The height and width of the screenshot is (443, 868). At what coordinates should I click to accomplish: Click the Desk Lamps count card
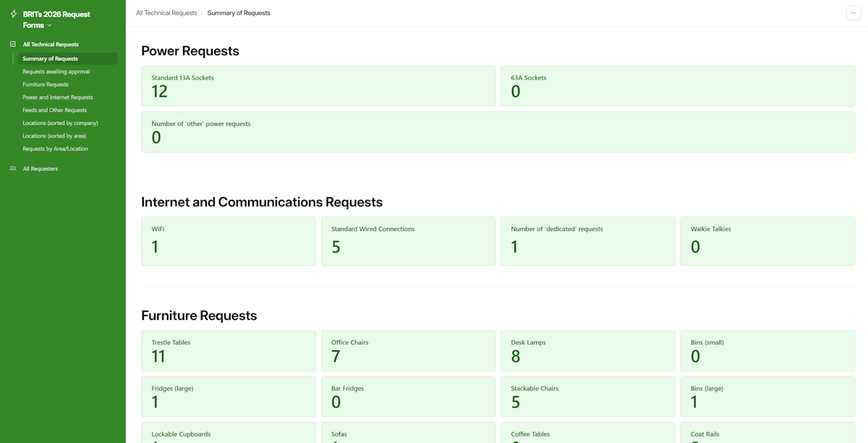point(587,350)
